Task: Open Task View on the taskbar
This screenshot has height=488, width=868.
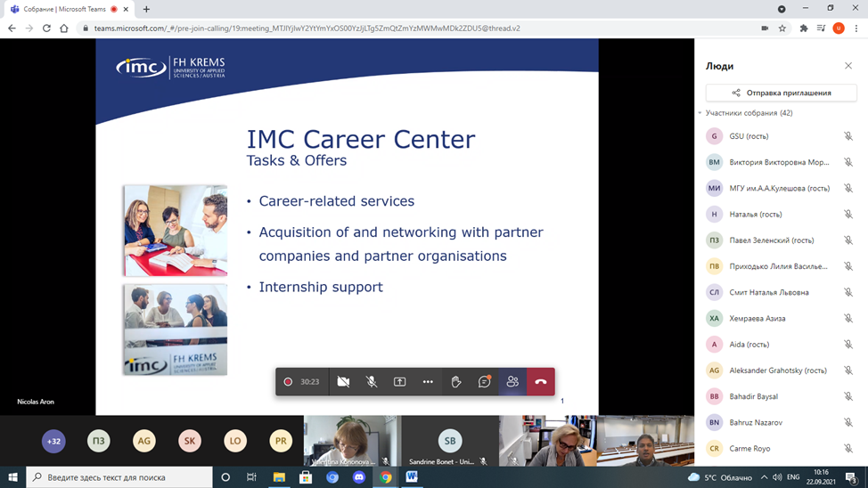Action: (251, 477)
